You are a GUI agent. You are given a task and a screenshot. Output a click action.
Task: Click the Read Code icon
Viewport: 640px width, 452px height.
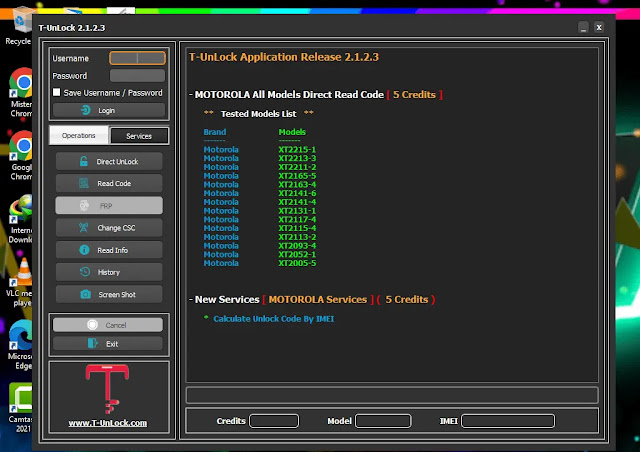(84, 183)
